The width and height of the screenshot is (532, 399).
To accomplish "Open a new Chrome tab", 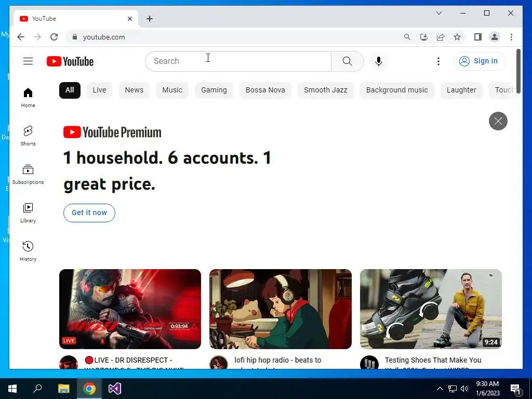I will pos(150,19).
